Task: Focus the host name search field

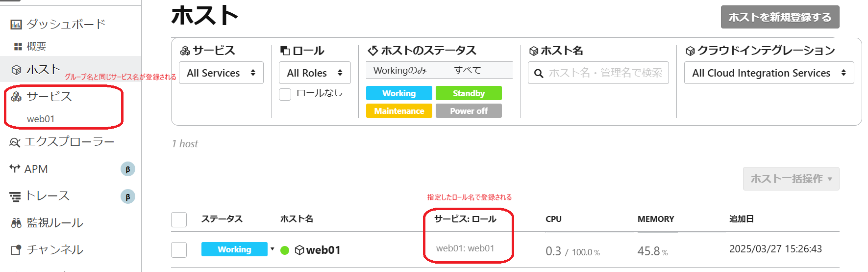Action: point(605,73)
